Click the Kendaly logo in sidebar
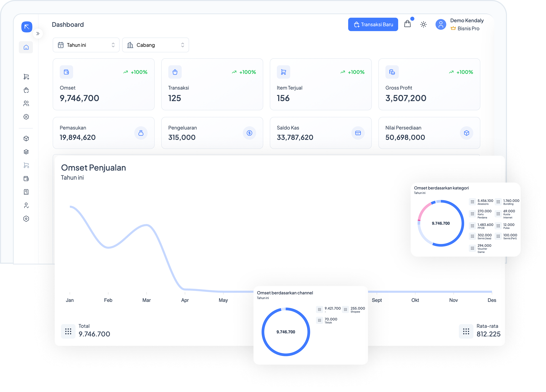The width and height of the screenshot is (546, 392). pos(27,27)
